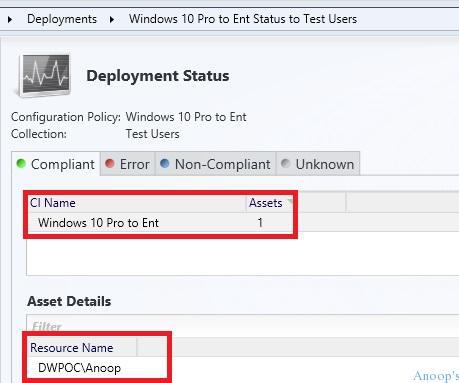Expand the arrow before Deployments breadcrumb
The image size is (459, 383).
click(10, 20)
